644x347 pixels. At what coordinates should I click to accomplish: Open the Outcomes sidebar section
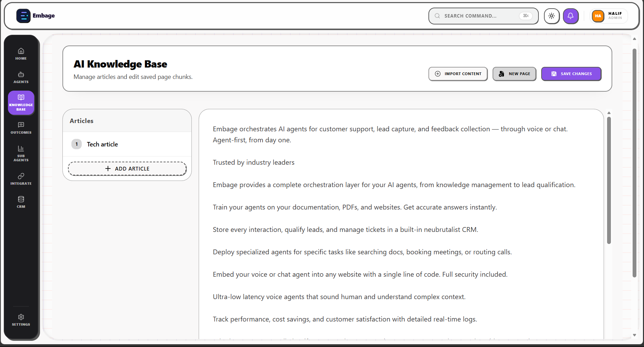[x=21, y=128]
